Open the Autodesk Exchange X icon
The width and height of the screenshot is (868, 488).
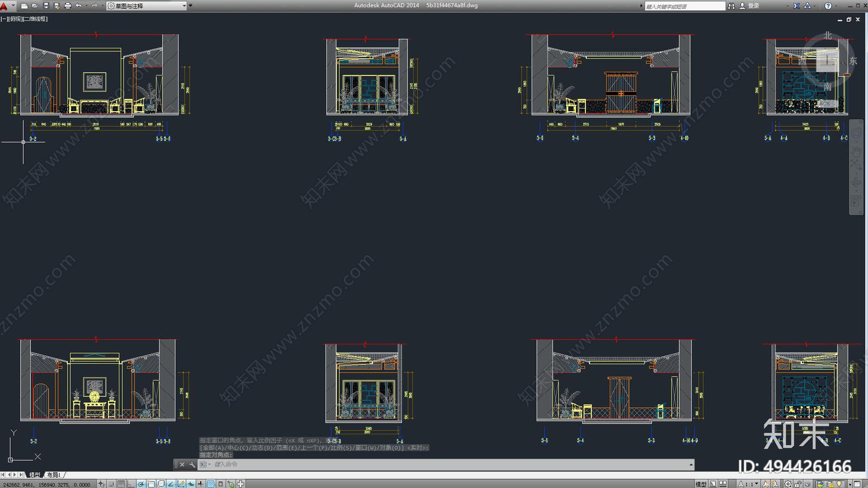click(796, 6)
